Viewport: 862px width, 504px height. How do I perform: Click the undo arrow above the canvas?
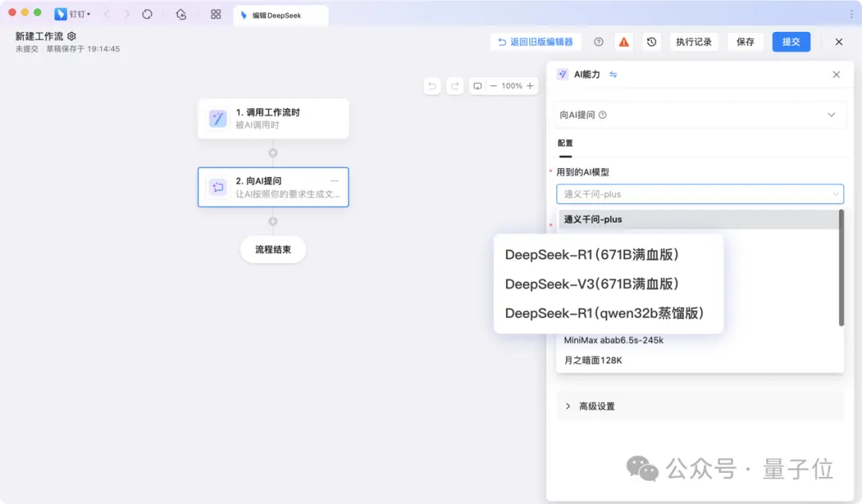click(432, 85)
